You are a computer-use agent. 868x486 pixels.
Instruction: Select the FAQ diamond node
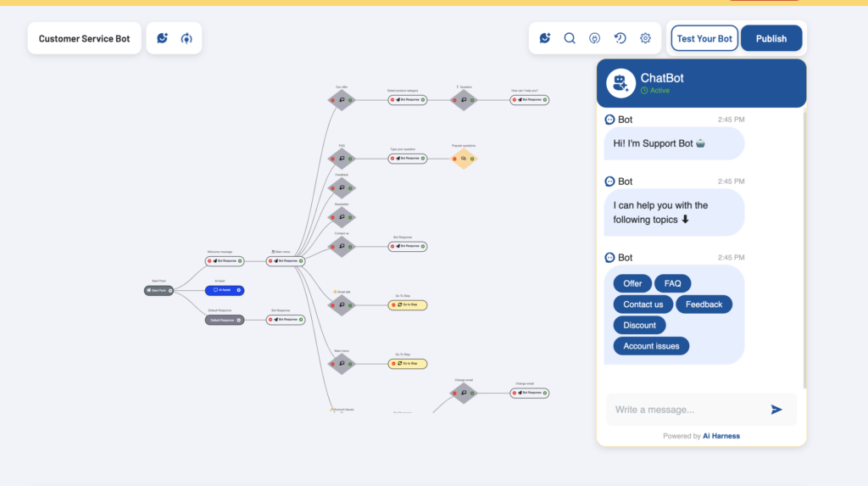coord(342,159)
